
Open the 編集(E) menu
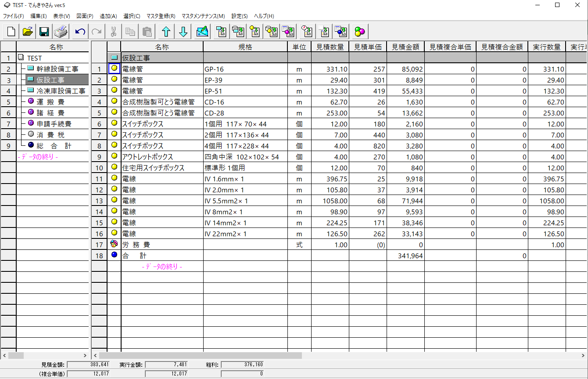coord(39,16)
